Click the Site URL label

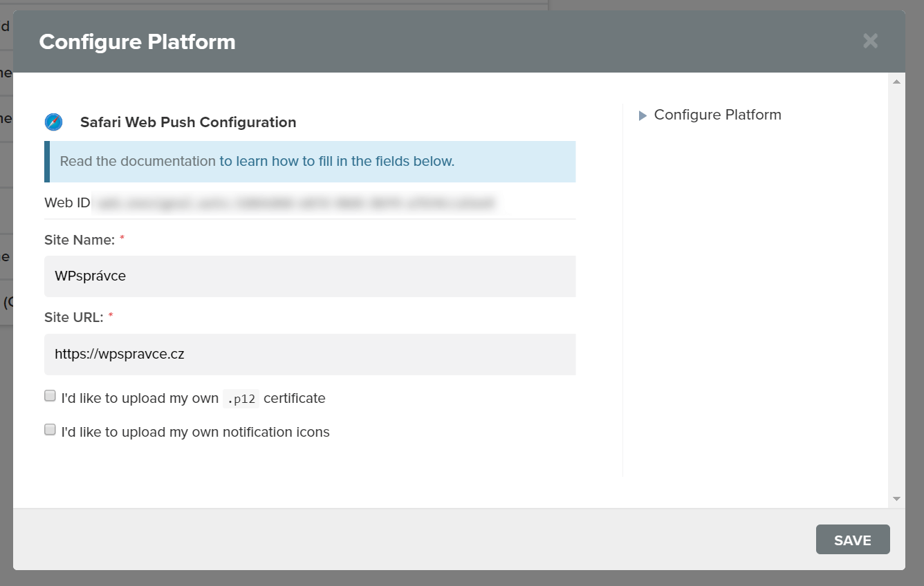pyautogui.click(x=74, y=317)
